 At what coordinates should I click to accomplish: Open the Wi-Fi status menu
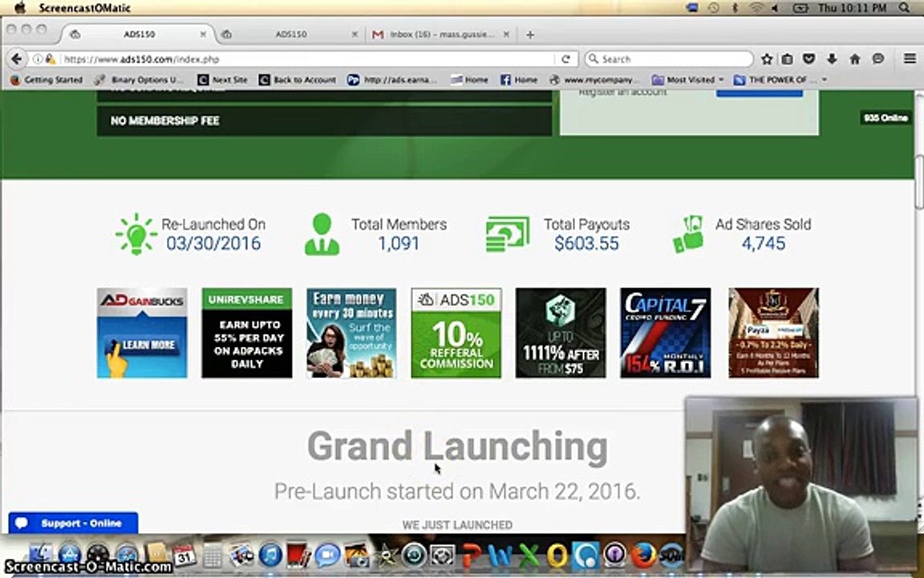tap(757, 8)
